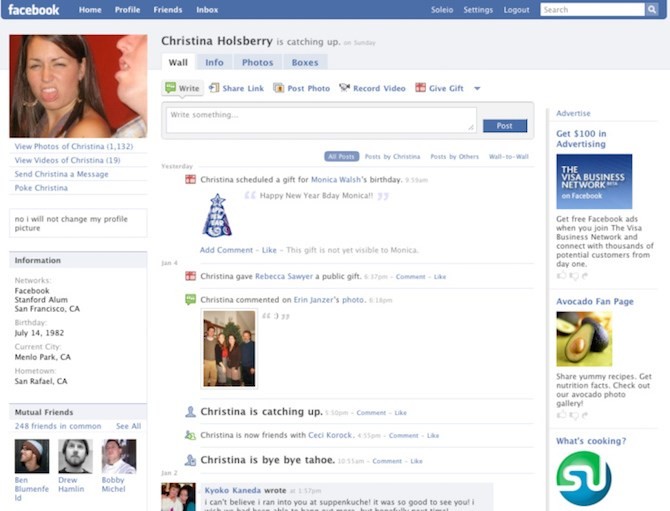Open View Videos of Christina link
This screenshot has width=670, height=511.
tap(67, 160)
